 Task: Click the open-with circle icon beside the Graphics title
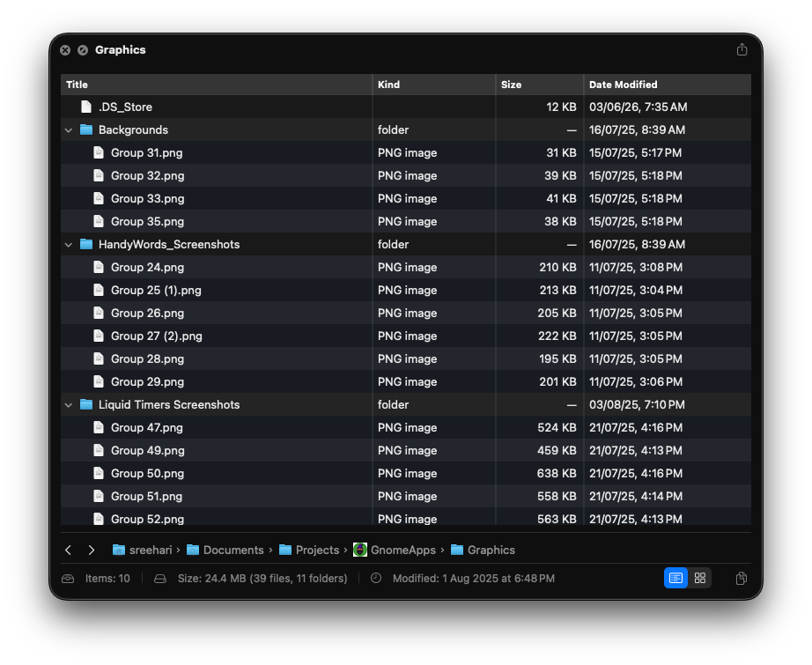(x=82, y=50)
